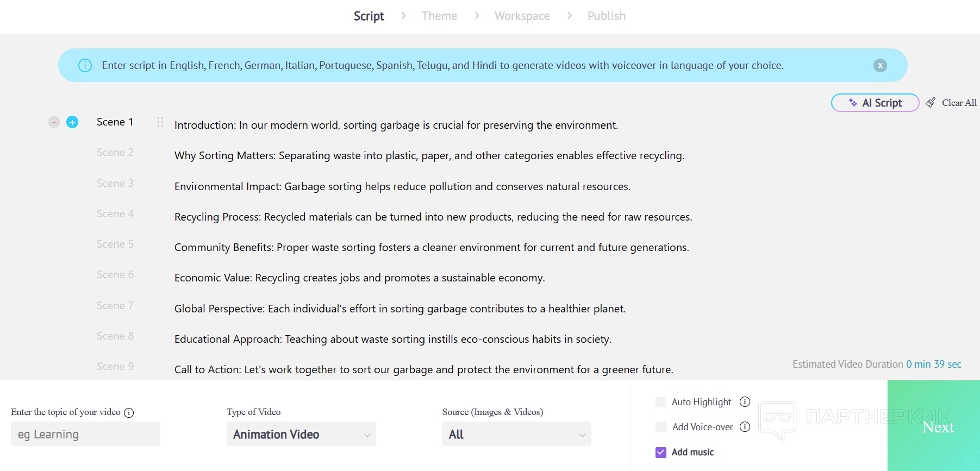Open the Publish step
980x471 pixels.
point(606,16)
